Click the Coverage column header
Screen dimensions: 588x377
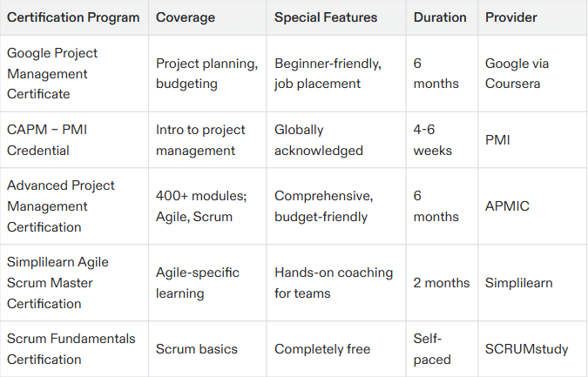[x=184, y=17]
